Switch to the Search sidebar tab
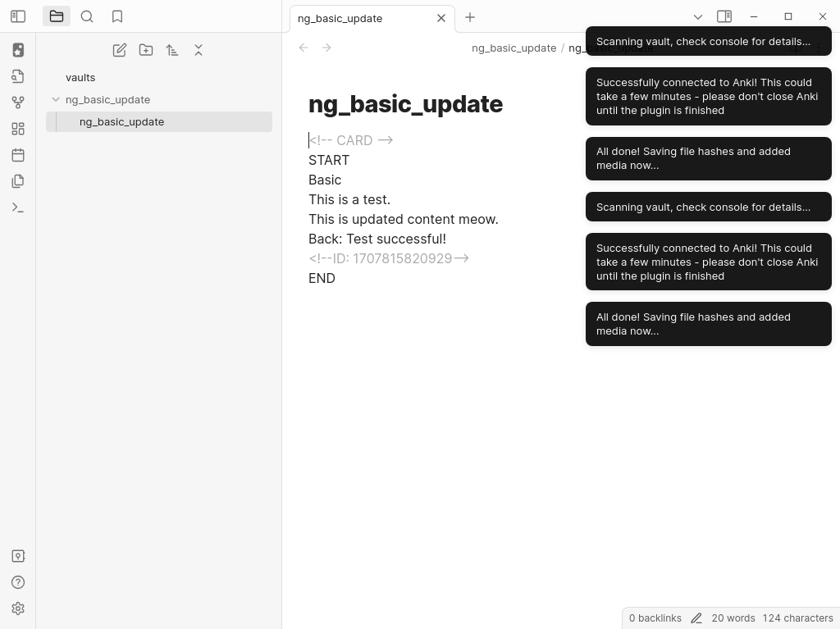Image resolution: width=840 pixels, height=629 pixels. [x=87, y=16]
